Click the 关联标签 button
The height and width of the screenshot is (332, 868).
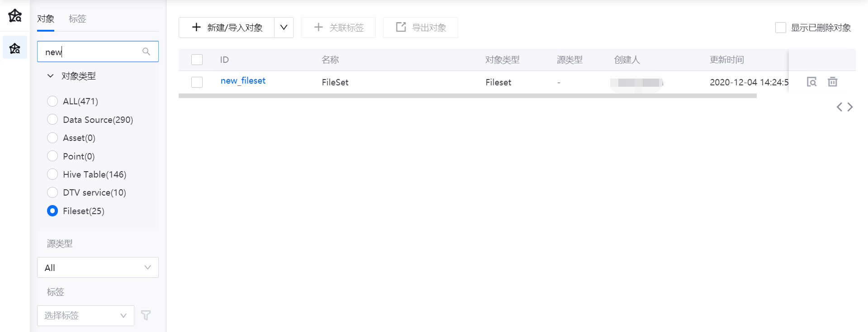[x=338, y=28]
